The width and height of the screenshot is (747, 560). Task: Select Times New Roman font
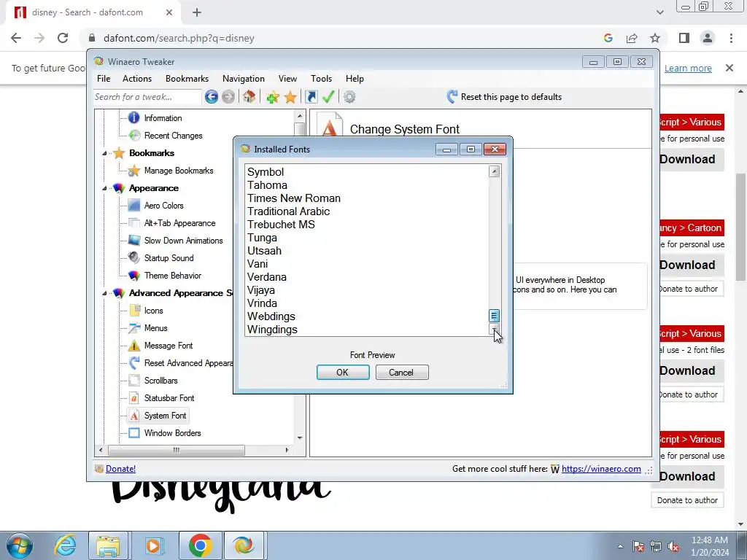pyautogui.click(x=294, y=198)
